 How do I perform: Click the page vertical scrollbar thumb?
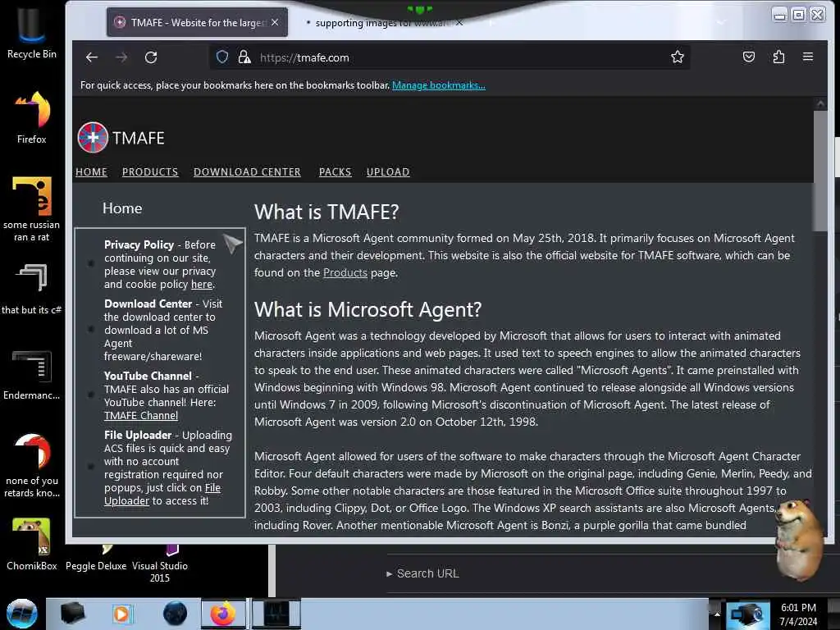pyautogui.click(x=820, y=171)
